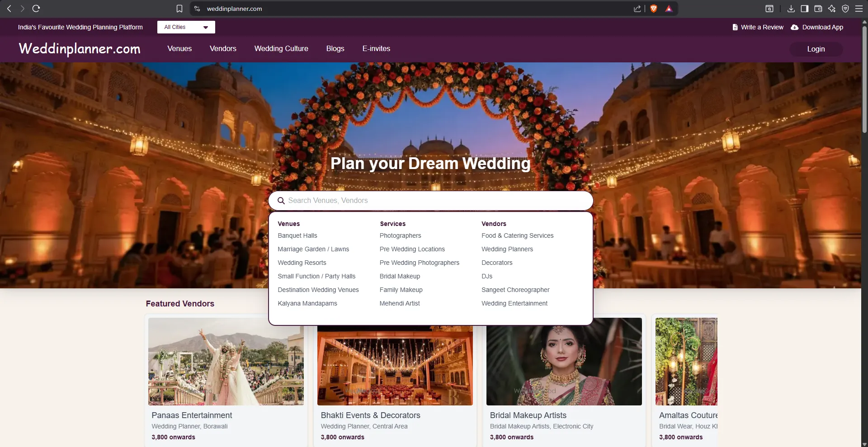The width and height of the screenshot is (868, 447).
Task: Select Marriage Garden / Lawns option
Action: click(x=313, y=249)
